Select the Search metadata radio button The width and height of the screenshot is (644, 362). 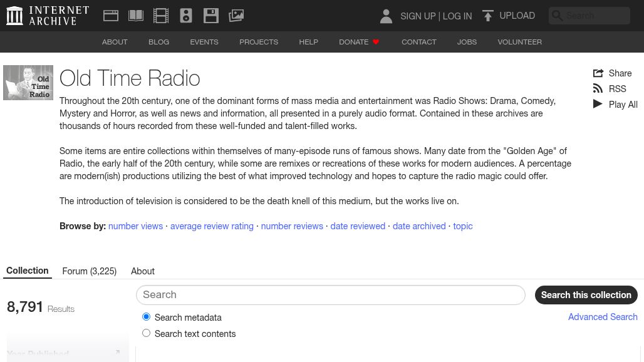point(146,317)
